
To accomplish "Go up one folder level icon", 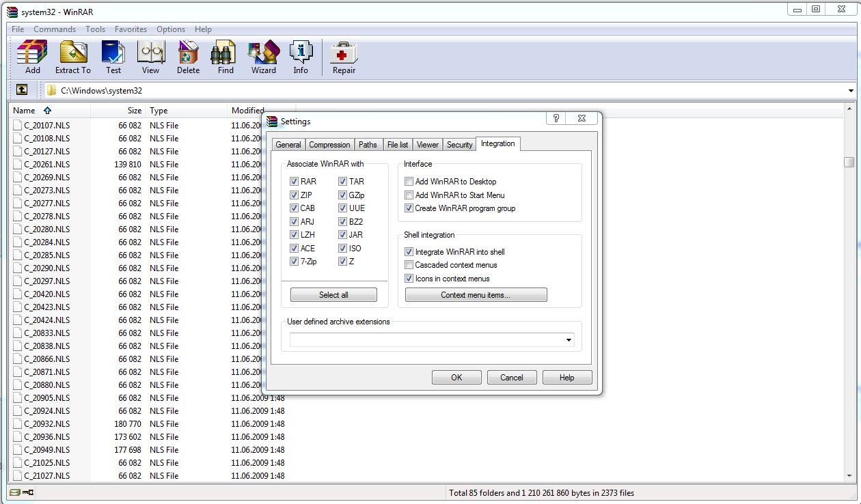I will 22,89.
